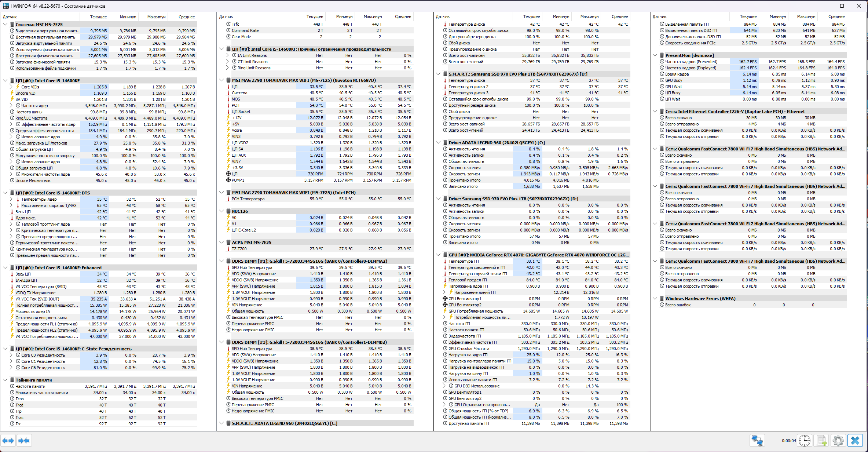Viewport: 868px width, 452px height.
Task: Click the blue X close sensors button
Action: tap(855, 441)
